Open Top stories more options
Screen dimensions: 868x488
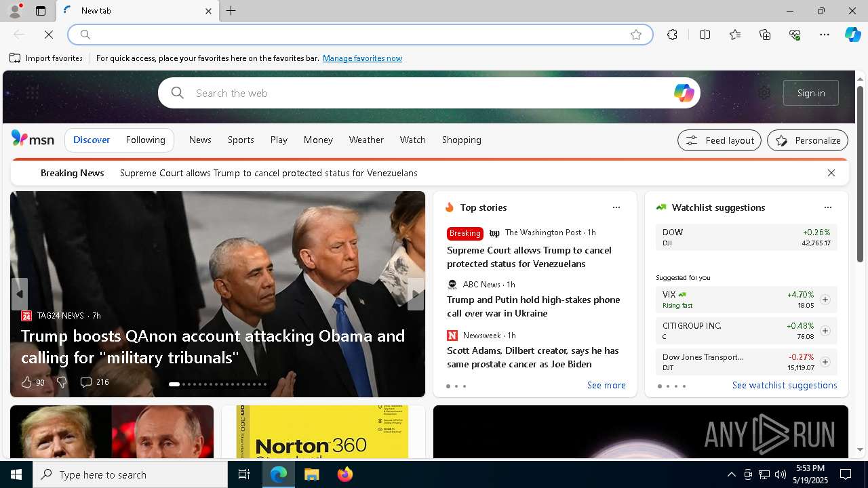coord(616,207)
